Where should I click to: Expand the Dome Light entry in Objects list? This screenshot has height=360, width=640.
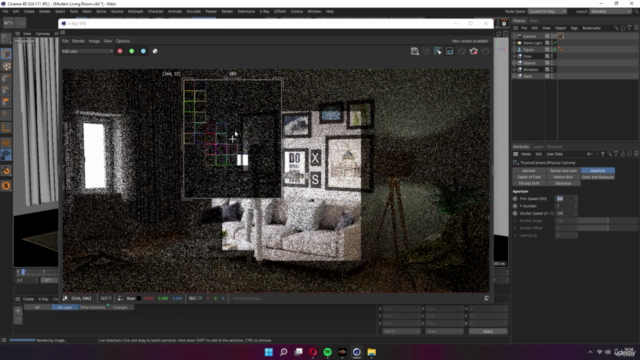click(515, 43)
